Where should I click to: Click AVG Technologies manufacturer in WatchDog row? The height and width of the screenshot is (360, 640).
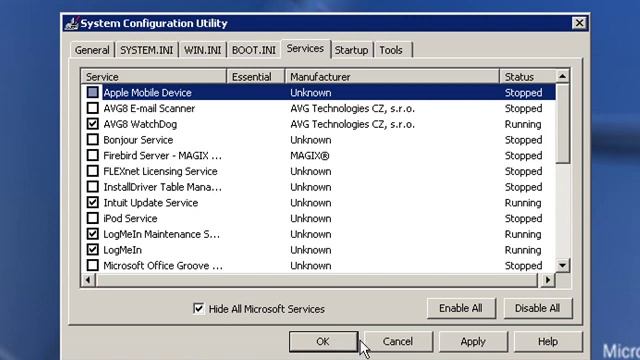tap(353, 124)
